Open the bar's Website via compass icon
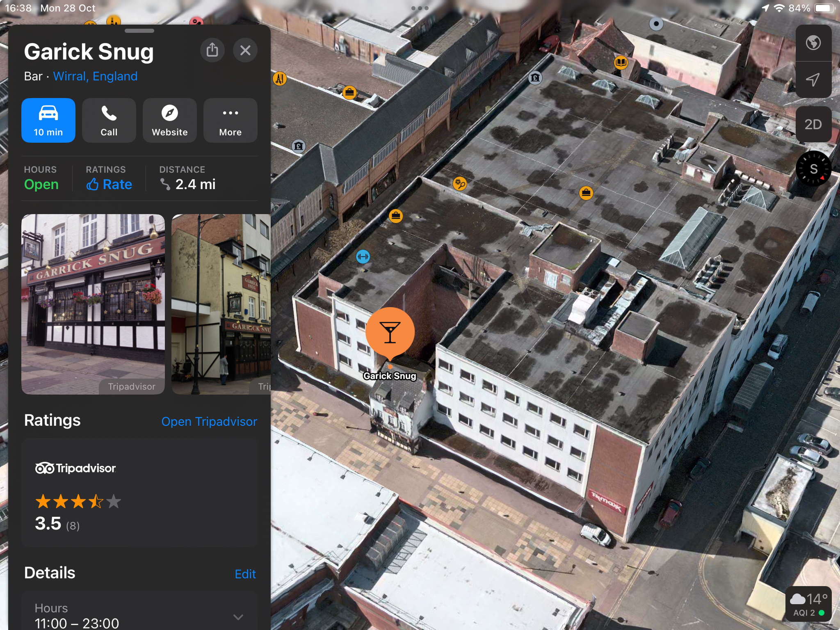Image resolution: width=840 pixels, height=630 pixels. (x=169, y=121)
